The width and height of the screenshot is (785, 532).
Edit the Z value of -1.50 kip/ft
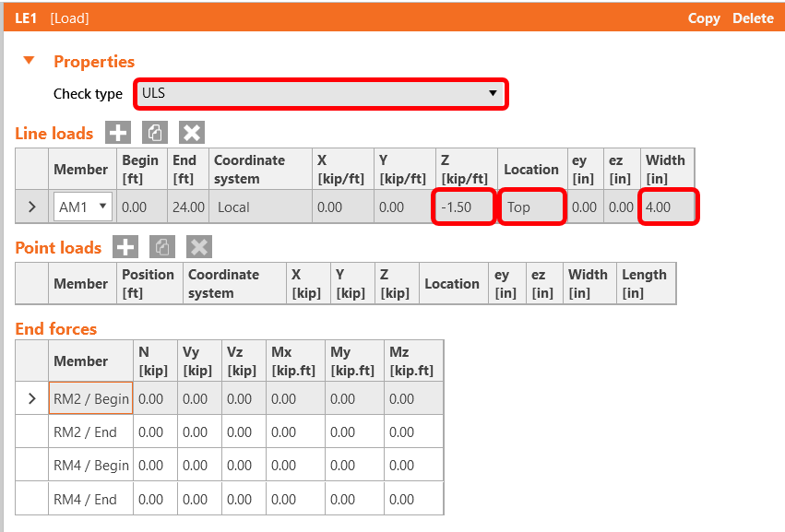click(x=462, y=207)
